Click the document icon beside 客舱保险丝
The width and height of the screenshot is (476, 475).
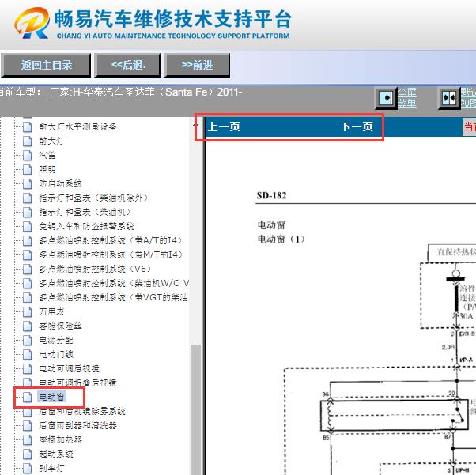28,326
